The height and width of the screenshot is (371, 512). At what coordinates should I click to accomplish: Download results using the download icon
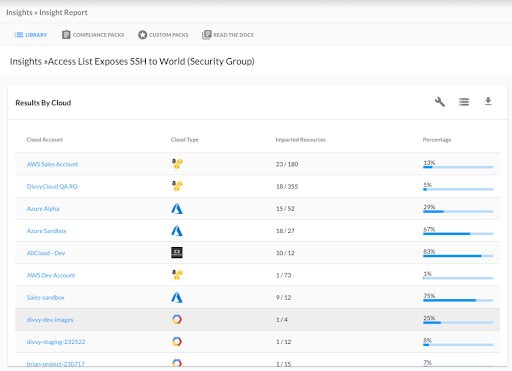click(x=488, y=101)
